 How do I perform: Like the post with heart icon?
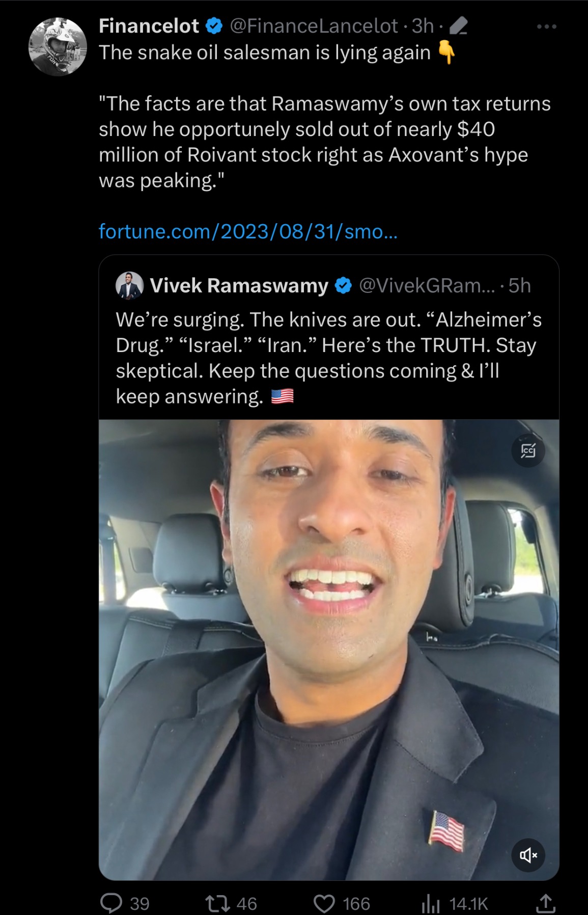324,903
